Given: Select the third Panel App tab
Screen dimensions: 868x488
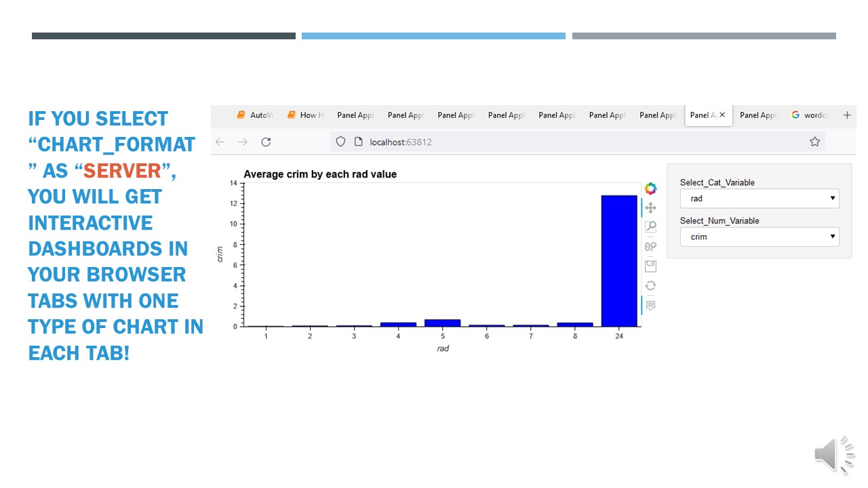Looking at the screenshot, I should tap(456, 115).
